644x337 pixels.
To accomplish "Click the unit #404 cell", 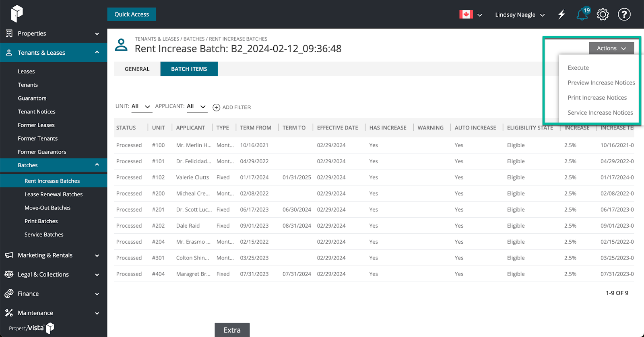I will click(158, 274).
